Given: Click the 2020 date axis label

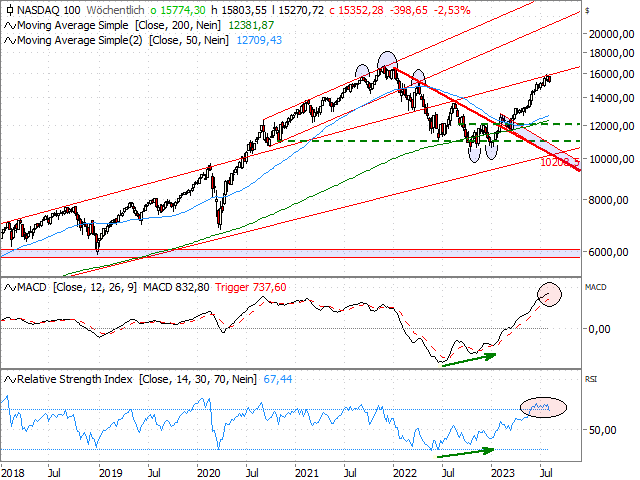Looking at the screenshot, I should pyautogui.click(x=209, y=473).
